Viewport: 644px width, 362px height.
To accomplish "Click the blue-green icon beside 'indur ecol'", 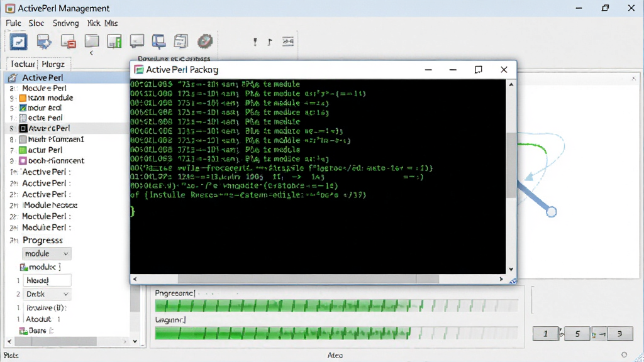I will point(23,108).
